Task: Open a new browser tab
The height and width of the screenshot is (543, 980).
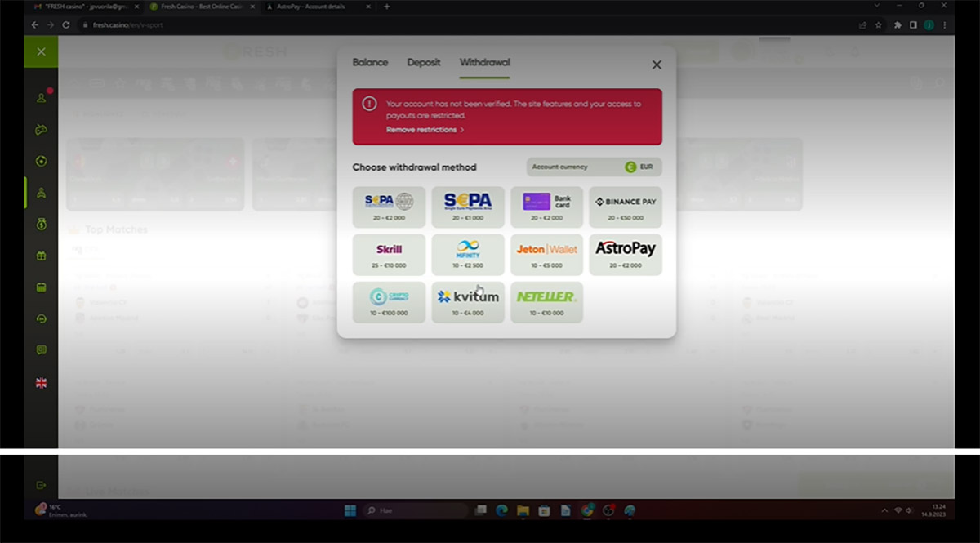Action: [386, 7]
